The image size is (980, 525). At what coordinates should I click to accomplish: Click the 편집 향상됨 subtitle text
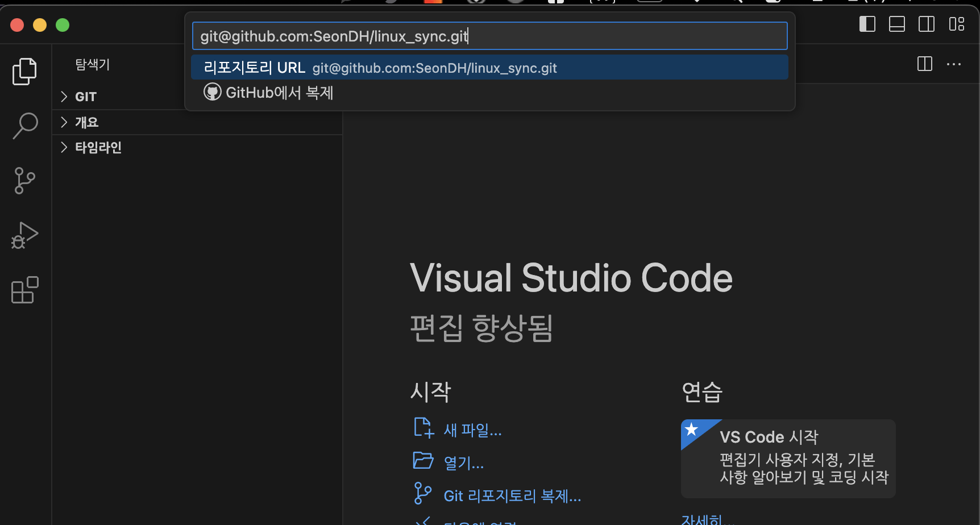click(481, 328)
